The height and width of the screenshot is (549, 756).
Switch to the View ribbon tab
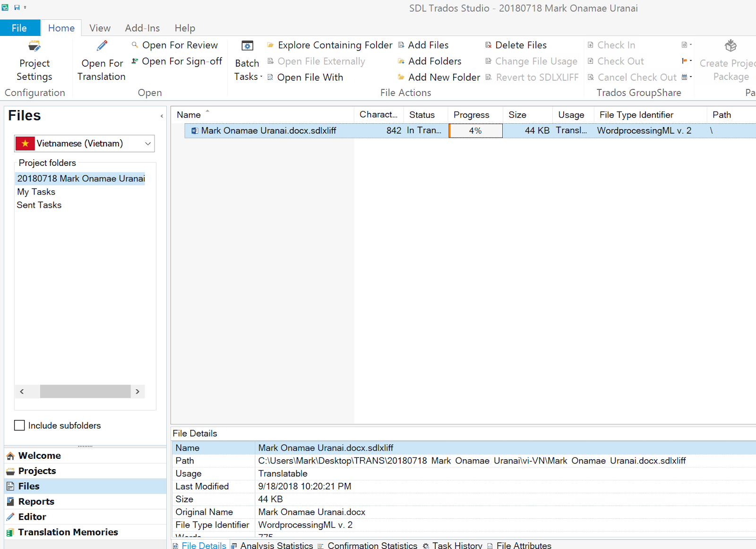(x=100, y=28)
